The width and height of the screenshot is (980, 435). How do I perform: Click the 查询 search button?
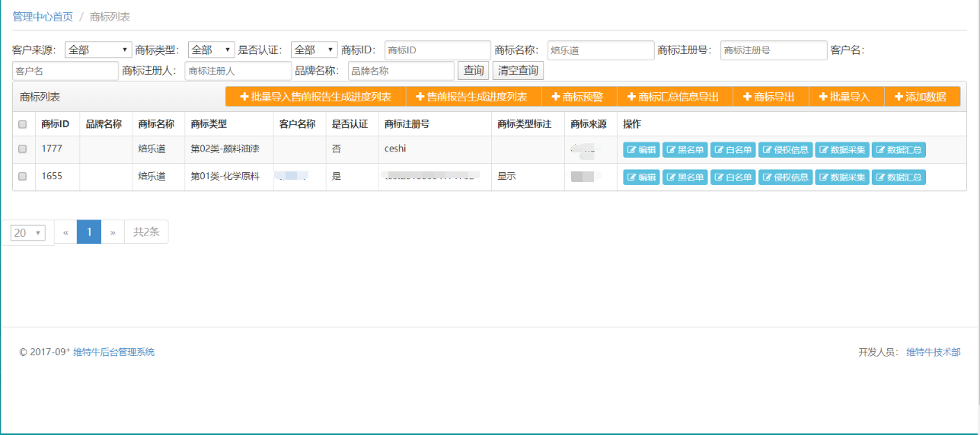tap(473, 71)
